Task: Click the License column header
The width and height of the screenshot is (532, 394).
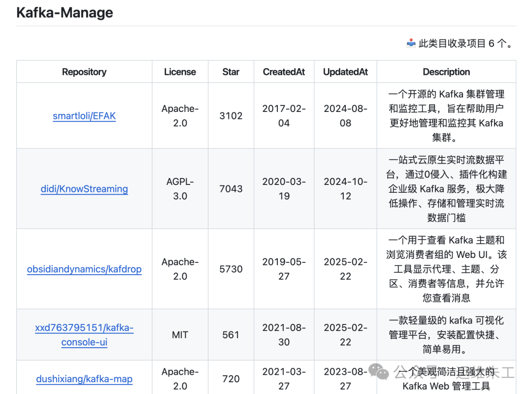Action: (x=180, y=72)
